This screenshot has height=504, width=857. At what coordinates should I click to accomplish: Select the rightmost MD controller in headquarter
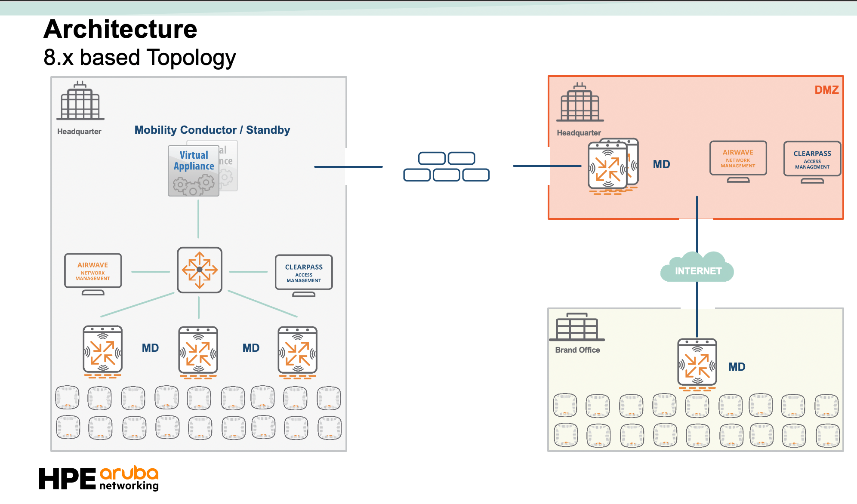[298, 352]
